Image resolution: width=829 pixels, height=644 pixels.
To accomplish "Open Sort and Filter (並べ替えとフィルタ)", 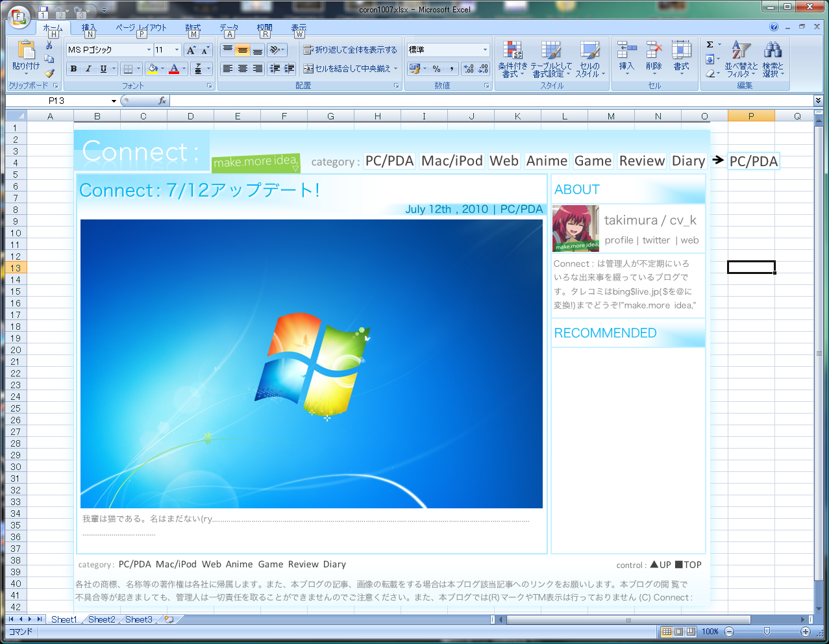I will point(741,58).
